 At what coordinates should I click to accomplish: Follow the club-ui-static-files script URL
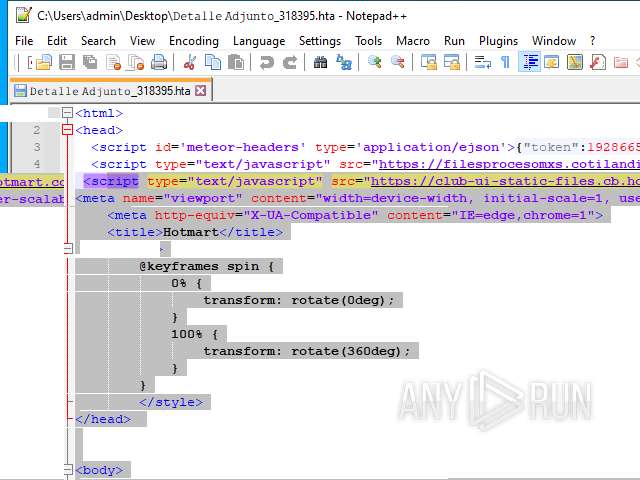point(505,181)
